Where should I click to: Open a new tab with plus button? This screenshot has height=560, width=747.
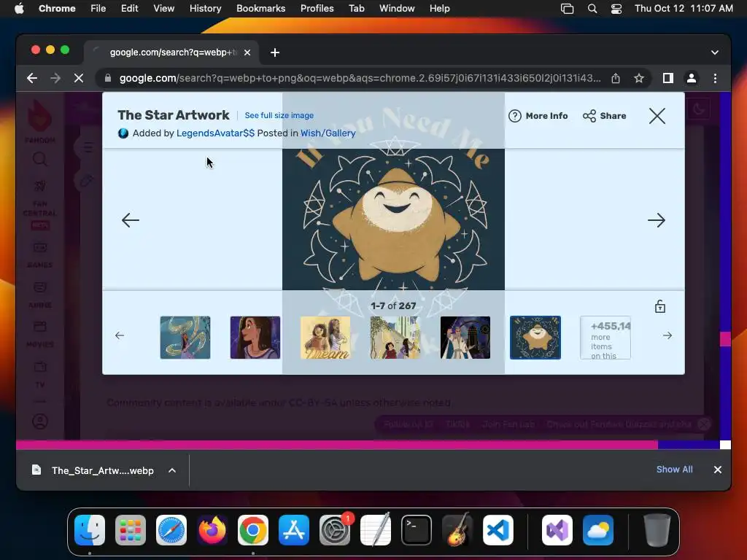pos(275,52)
